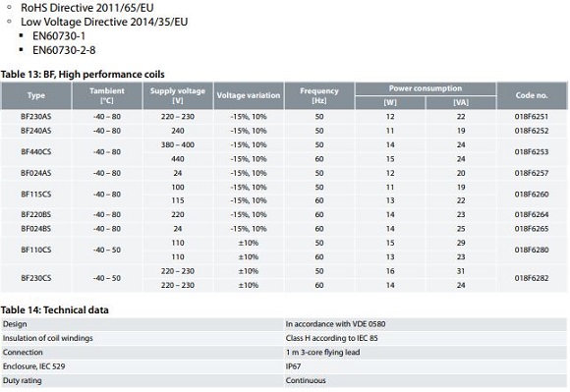Viewport: 570px width, 392px height.
Task: Click the Frequency [Hz] header
Action: [x=319, y=95]
